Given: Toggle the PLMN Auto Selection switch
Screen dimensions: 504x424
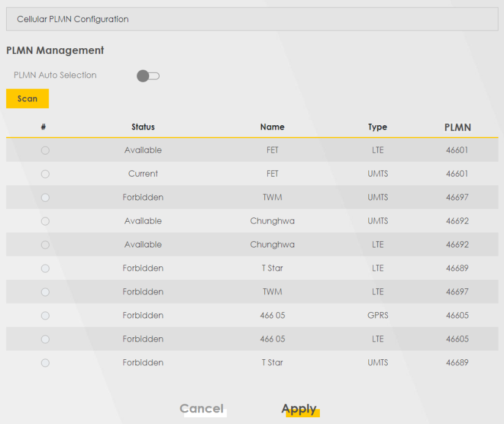Looking at the screenshot, I should pyautogui.click(x=147, y=76).
